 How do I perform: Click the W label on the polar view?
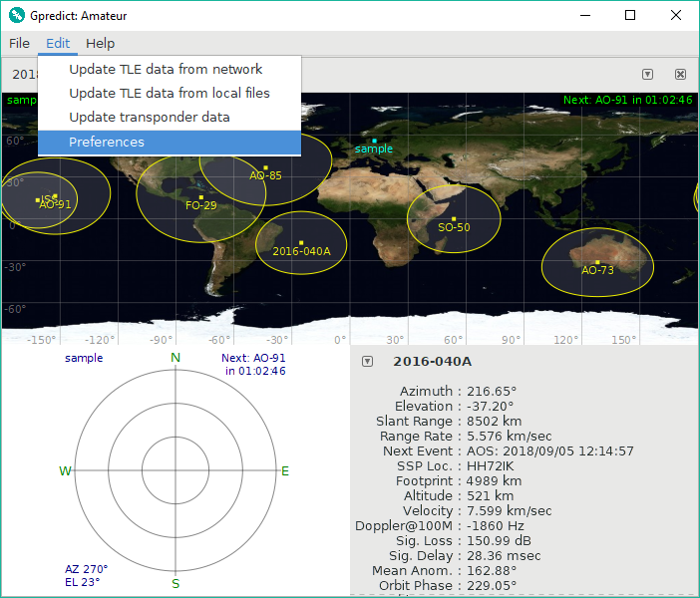pyautogui.click(x=65, y=470)
